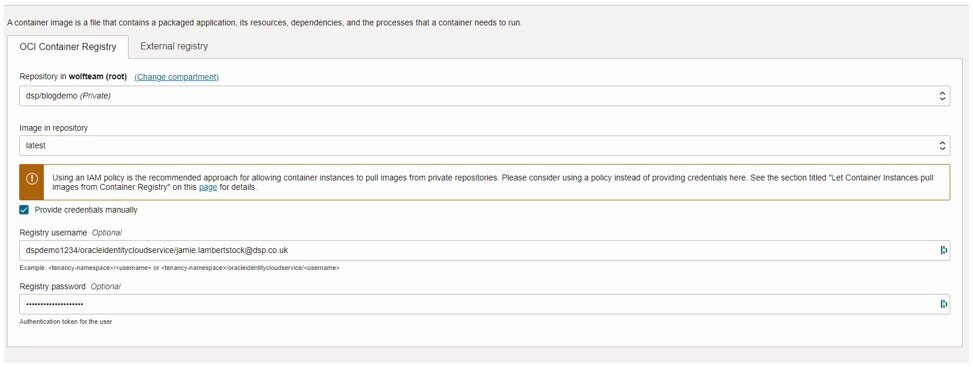Click the 'Registry password' field label
Image resolution: width=973 pixels, height=367 pixels.
[x=53, y=286]
